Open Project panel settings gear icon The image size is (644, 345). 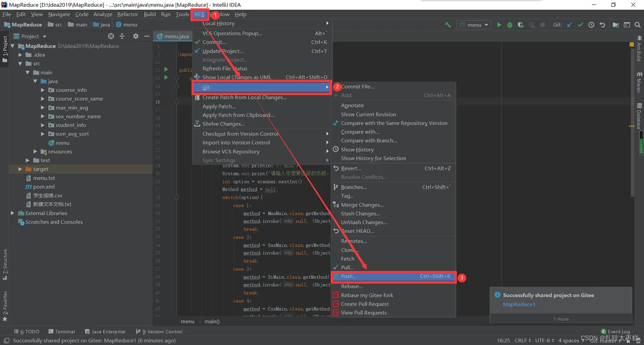[136, 36]
